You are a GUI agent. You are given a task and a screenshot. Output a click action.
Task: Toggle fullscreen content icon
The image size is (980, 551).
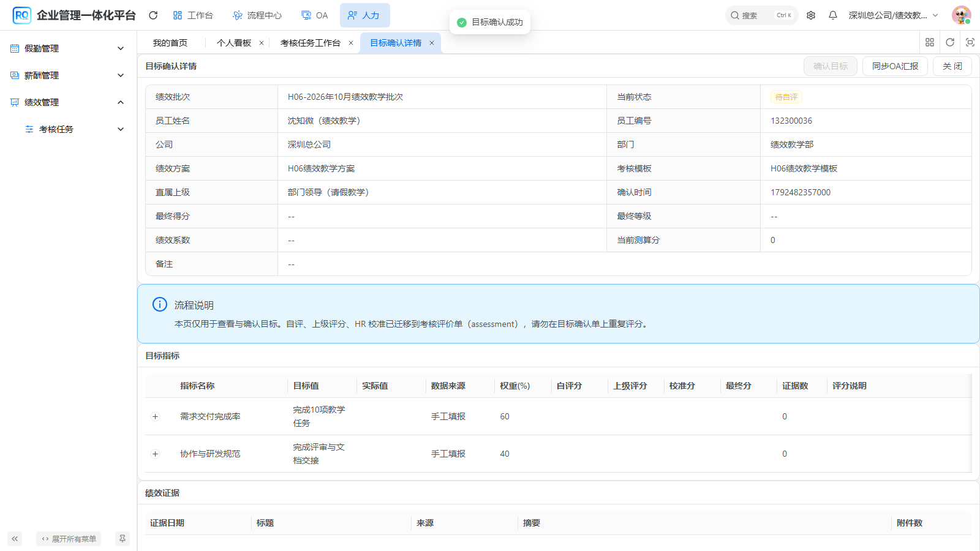[970, 42]
